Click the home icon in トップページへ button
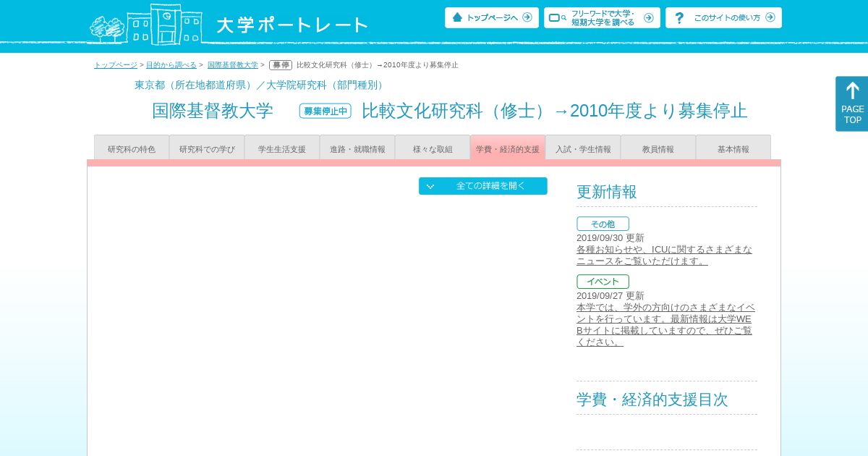The image size is (868, 456). pos(457,17)
